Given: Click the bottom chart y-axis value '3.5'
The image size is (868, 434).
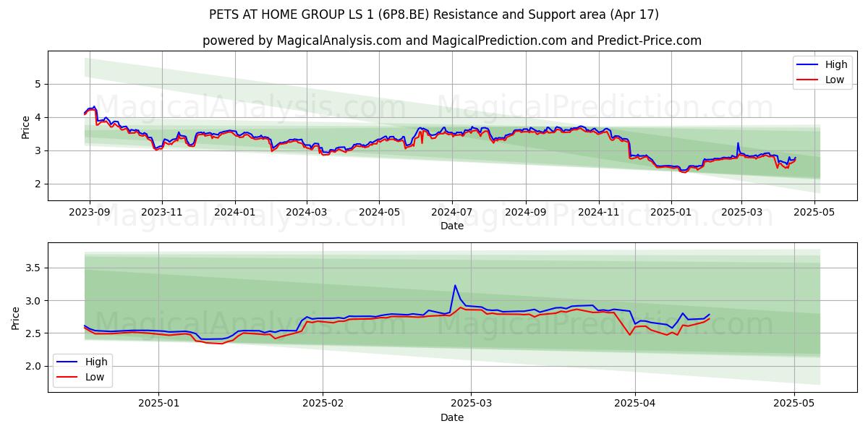Looking at the screenshot, I should click(x=34, y=268).
